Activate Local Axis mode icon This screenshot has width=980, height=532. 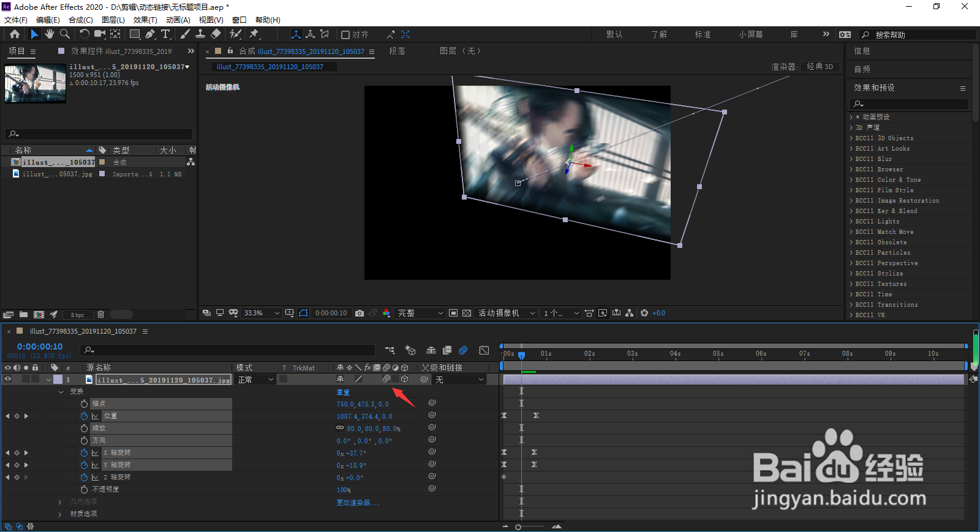[x=296, y=34]
